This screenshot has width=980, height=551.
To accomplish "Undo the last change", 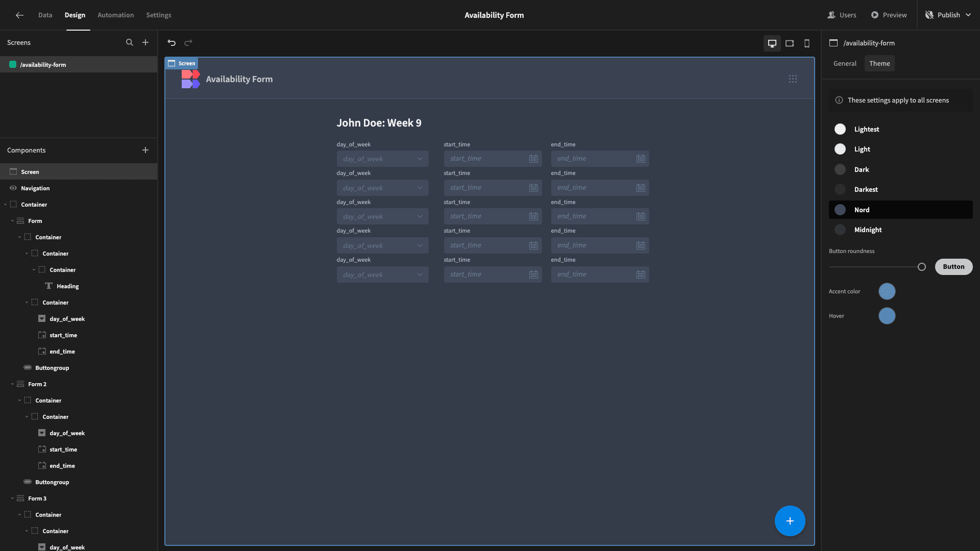I will point(171,43).
